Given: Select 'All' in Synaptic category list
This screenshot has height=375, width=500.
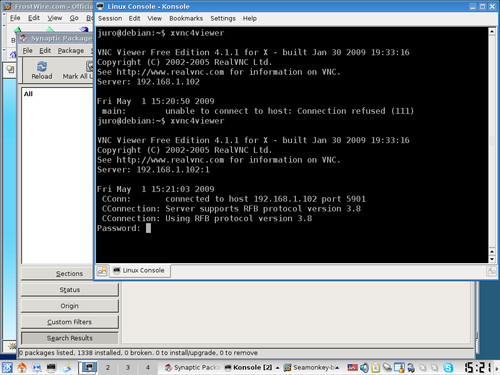Looking at the screenshot, I should click(x=29, y=94).
